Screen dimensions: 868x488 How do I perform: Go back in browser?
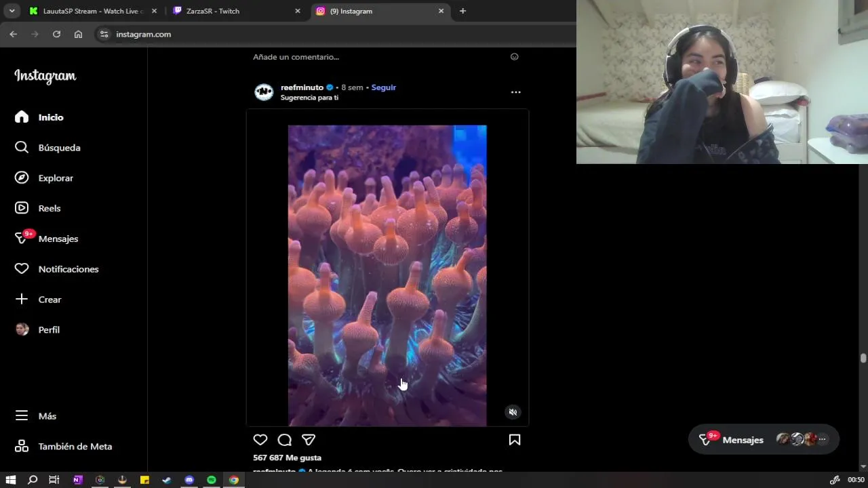(13, 34)
